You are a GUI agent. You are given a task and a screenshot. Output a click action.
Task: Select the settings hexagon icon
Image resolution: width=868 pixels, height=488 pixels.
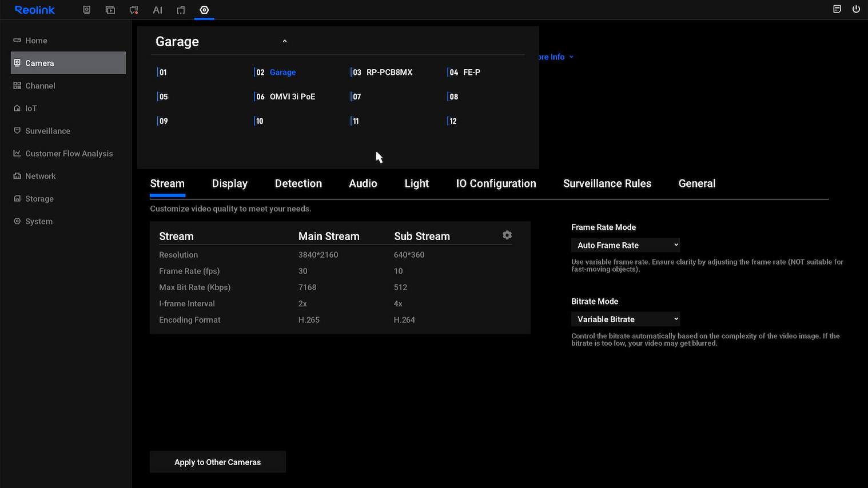tap(204, 10)
